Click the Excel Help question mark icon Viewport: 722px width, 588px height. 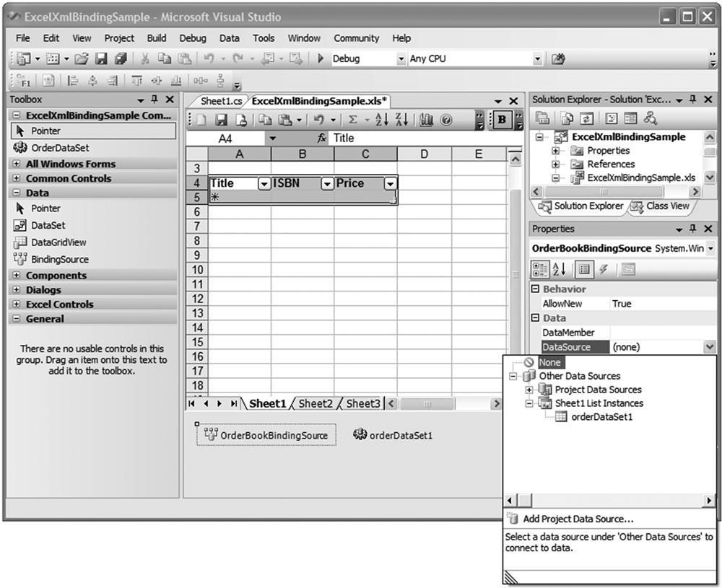click(445, 120)
